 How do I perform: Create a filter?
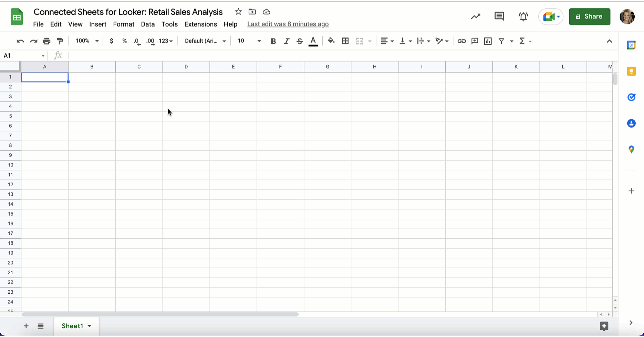click(x=501, y=41)
